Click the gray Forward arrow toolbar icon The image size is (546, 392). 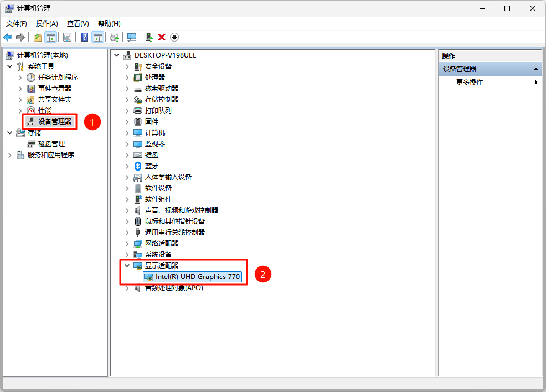pos(20,37)
